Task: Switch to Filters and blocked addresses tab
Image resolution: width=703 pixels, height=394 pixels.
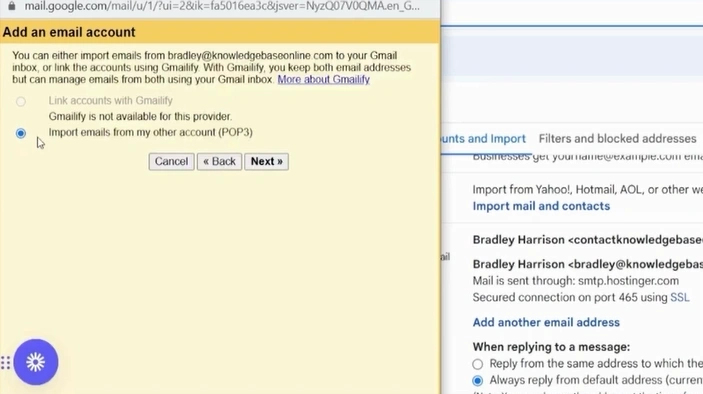Action: pos(617,139)
